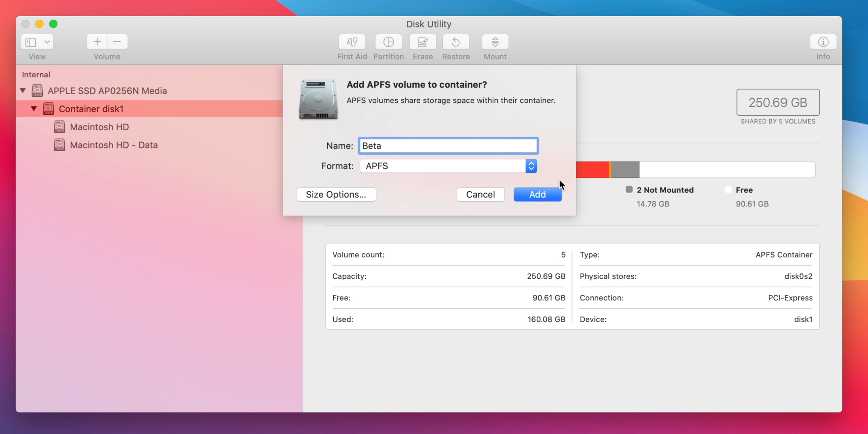Open the Info inspector icon
Image resolution: width=868 pixels, height=434 pixels.
pos(823,42)
